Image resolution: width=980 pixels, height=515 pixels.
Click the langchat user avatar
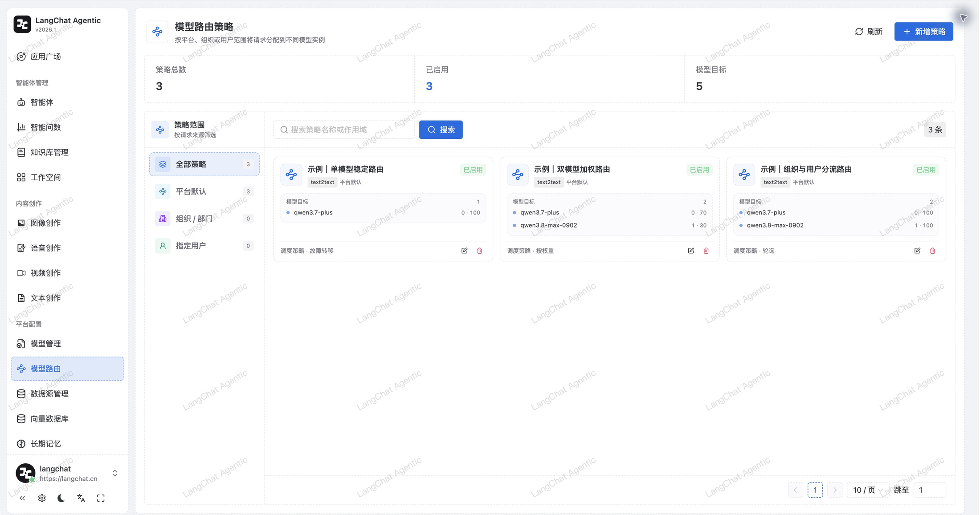(x=25, y=473)
